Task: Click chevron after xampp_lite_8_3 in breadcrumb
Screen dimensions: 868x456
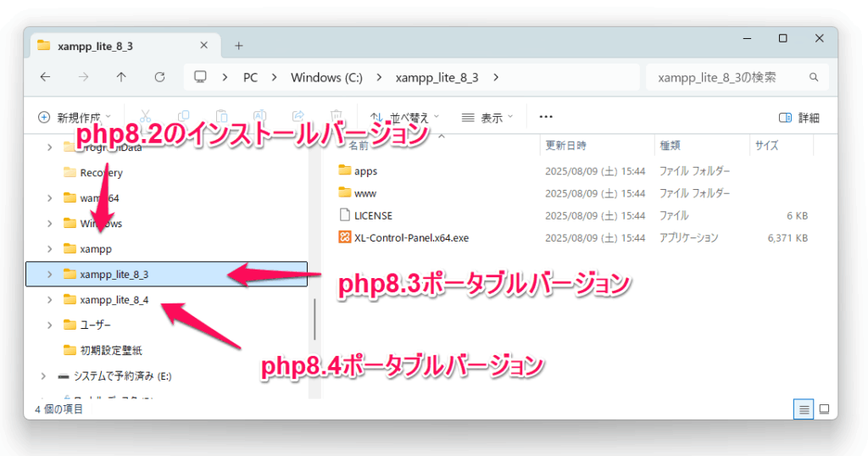Action: (x=496, y=77)
